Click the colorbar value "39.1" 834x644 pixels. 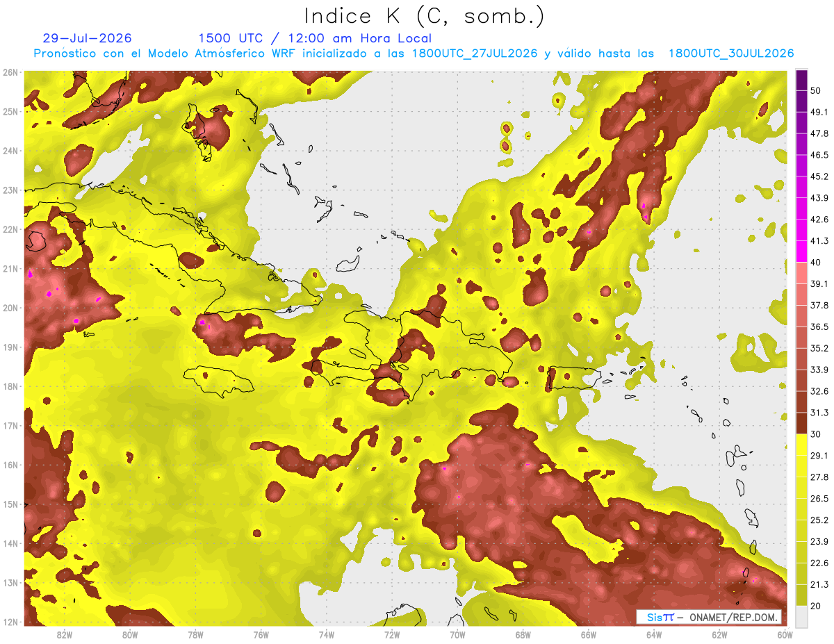tap(819, 283)
